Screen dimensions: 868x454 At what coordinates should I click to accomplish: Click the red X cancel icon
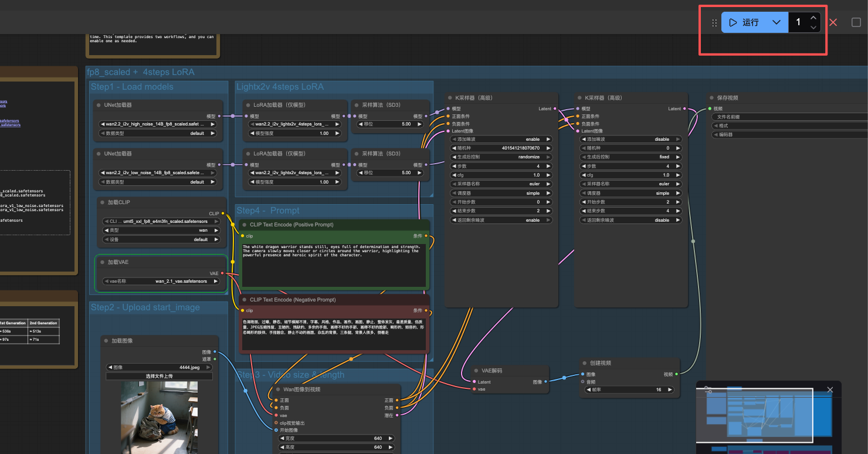tap(833, 22)
